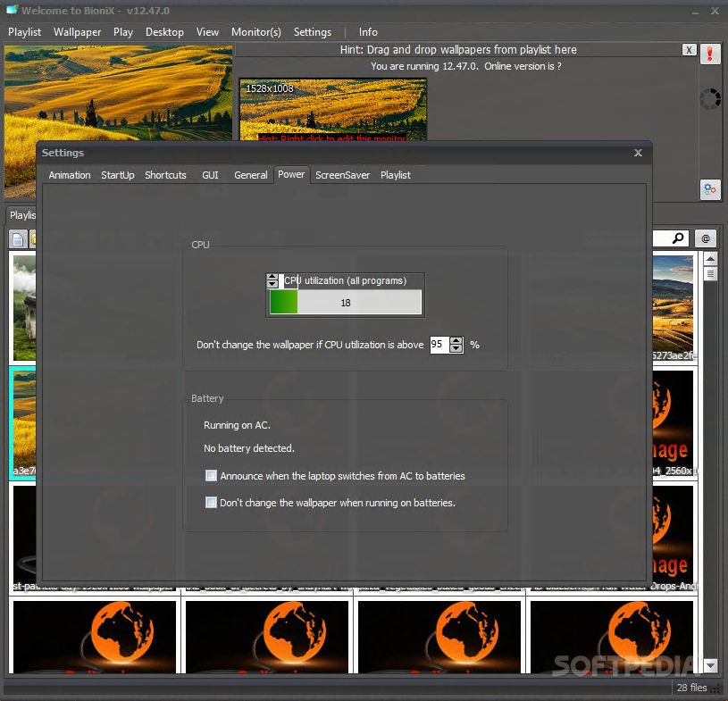
Task: Open the Playlist menu in menu bar
Action: (x=25, y=32)
